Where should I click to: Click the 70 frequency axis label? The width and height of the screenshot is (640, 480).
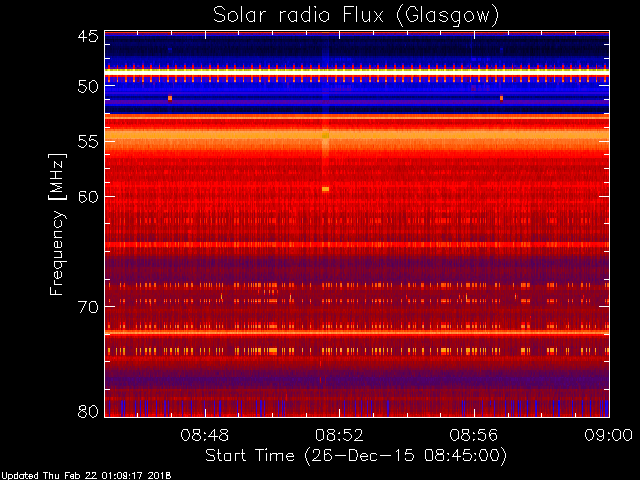click(x=88, y=307)
